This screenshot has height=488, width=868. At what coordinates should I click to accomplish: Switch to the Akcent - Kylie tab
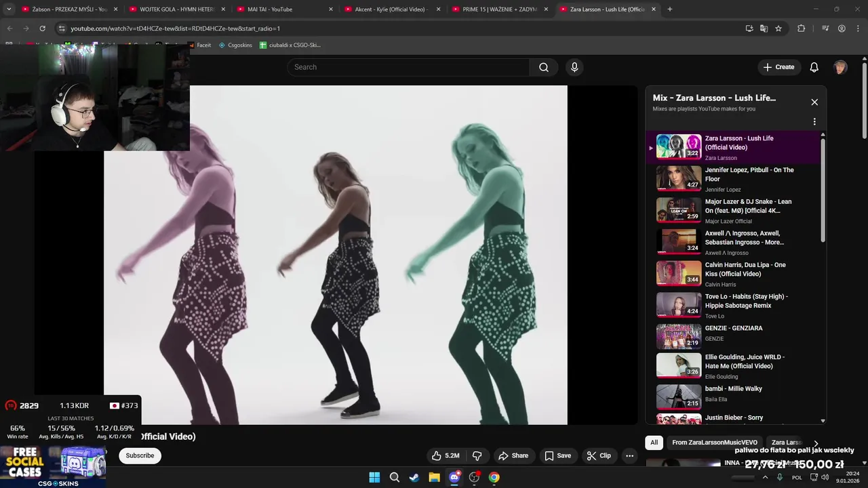(393, 9)
